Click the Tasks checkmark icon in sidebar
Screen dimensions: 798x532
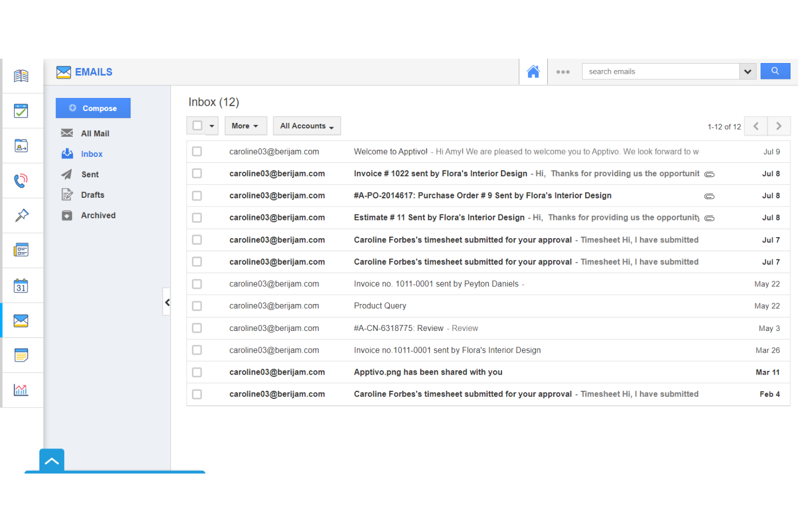click(x=22, y=110)
